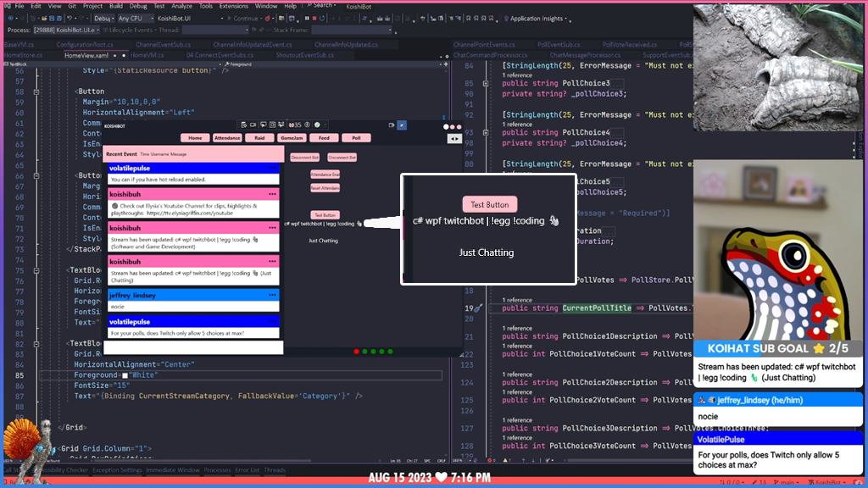The image size is (868, 488).
Task: Open the Build menu
Action: tap(115, 6)
